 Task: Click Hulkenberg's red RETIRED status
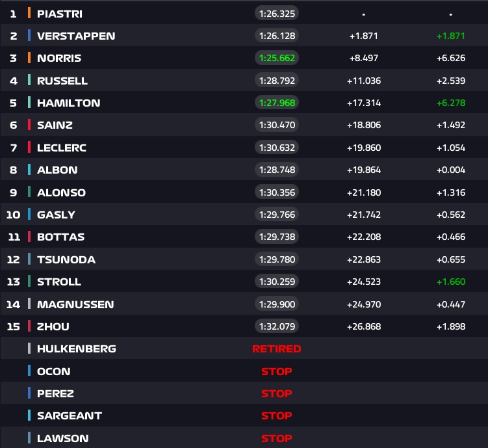[x=277, y=349]
